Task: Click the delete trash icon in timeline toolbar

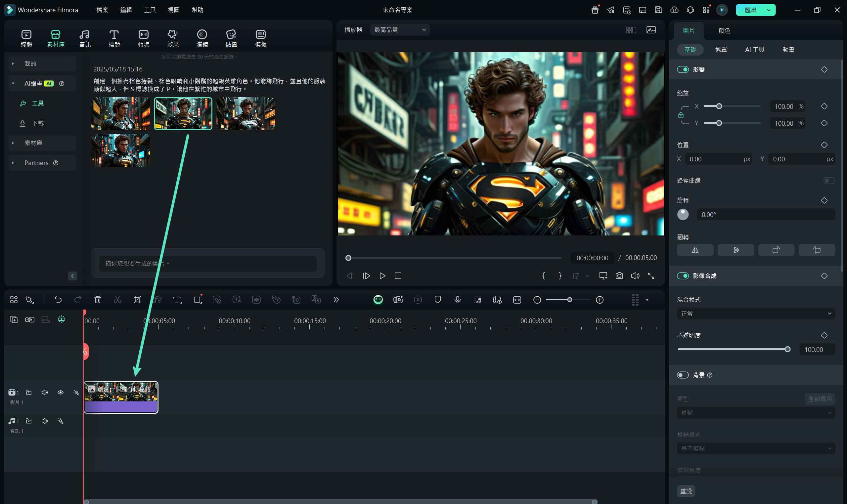Action: [x=98, y=300]
